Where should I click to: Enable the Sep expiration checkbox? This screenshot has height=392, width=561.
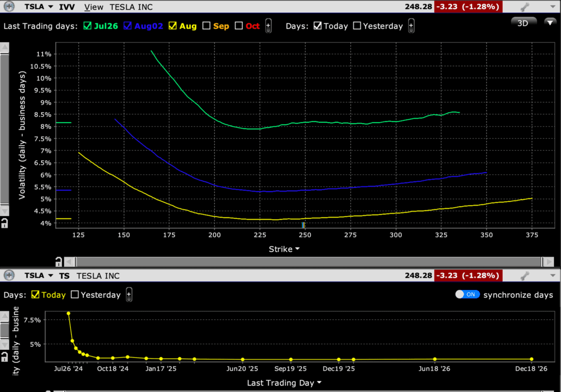click(206, 26)
